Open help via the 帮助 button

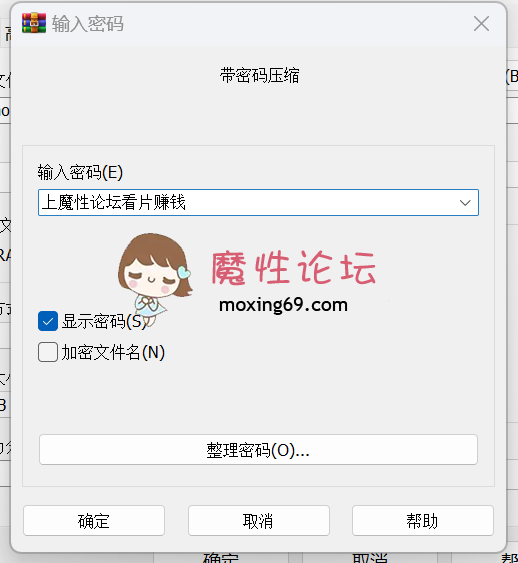point(423,521)
